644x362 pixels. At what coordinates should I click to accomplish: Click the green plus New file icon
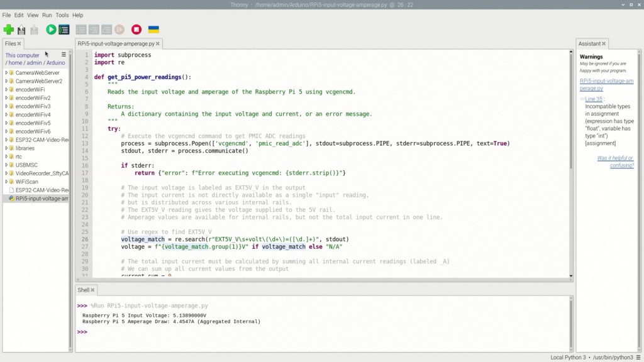[x=9, y=30]
